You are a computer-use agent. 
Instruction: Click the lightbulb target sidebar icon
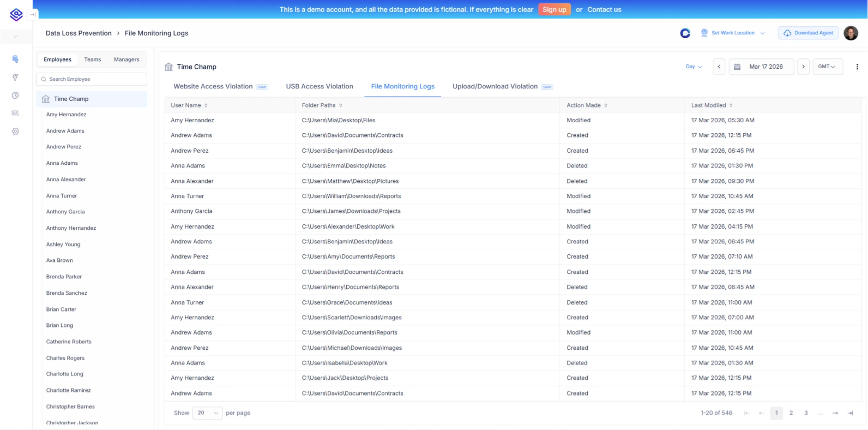(x=15, y=77)
